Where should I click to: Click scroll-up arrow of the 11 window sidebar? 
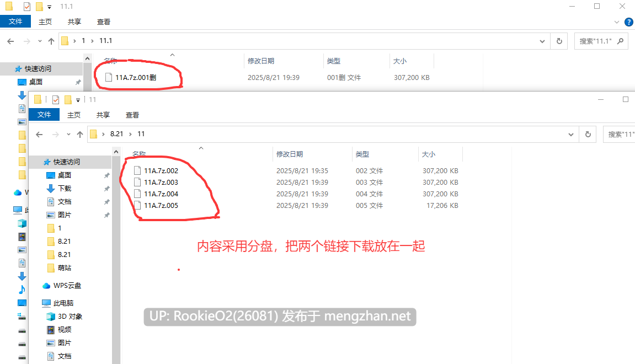[116, 152]
